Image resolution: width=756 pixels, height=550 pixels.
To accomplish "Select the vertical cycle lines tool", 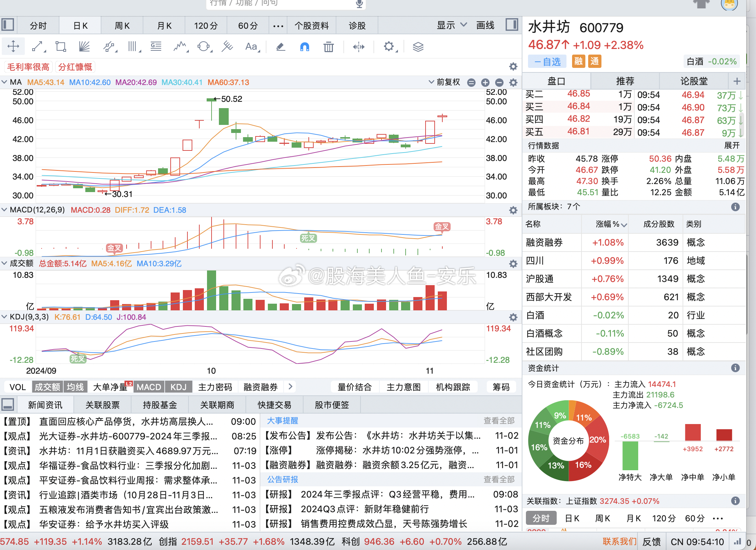I will tap(133, 47).
